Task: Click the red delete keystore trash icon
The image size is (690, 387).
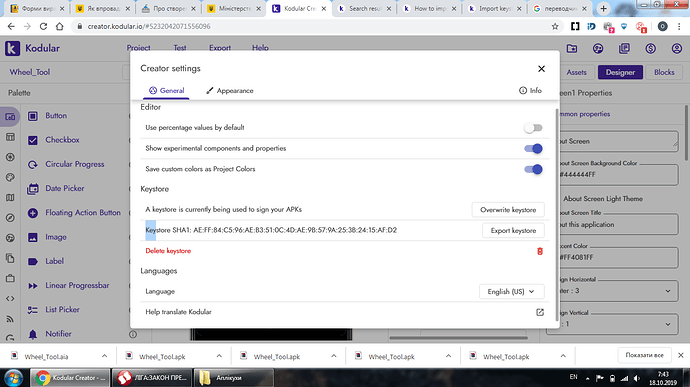Action: 540,251
